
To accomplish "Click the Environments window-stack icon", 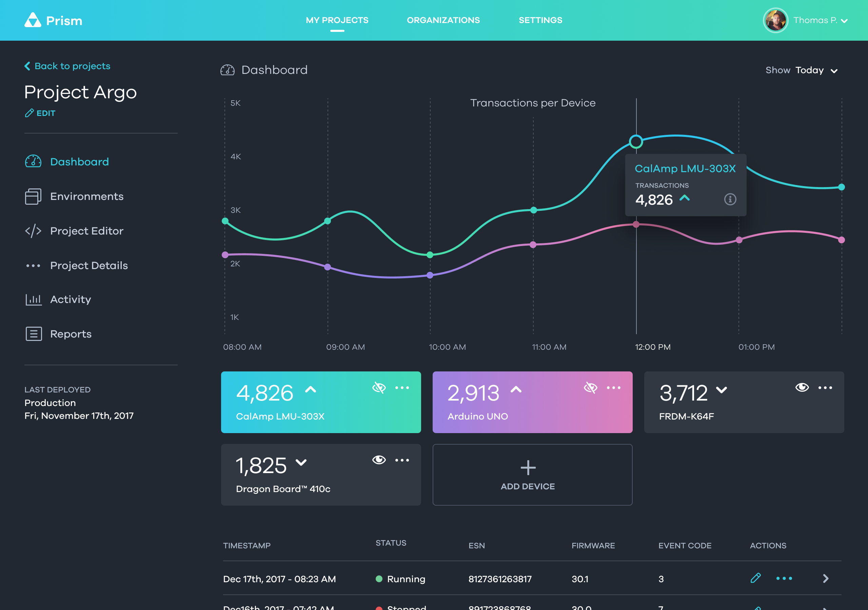I will click(33, 196).
